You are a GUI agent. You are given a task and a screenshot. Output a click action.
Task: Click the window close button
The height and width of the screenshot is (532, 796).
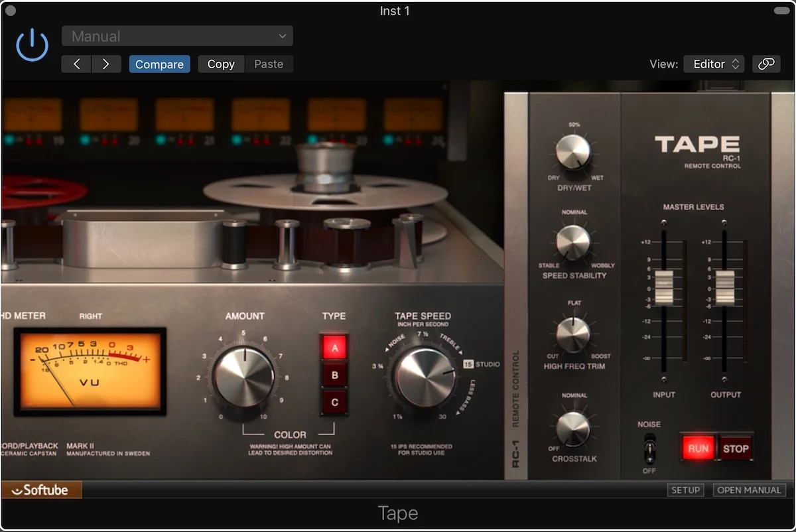point(10,11)
